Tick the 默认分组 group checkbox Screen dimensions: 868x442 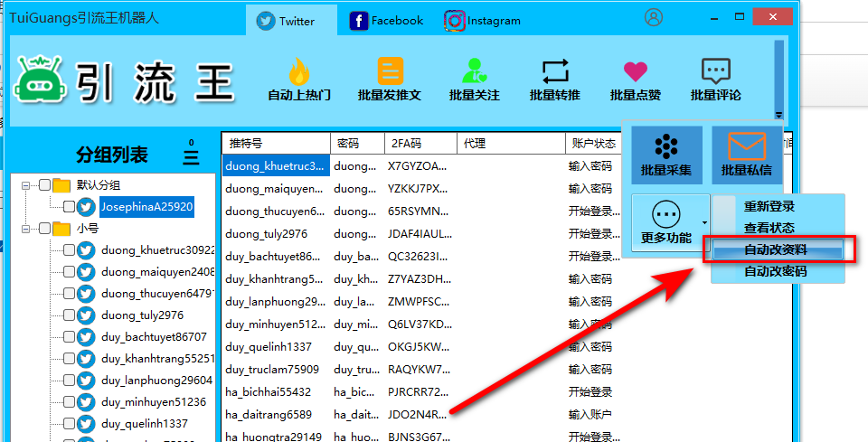click(x=44, y=185)
